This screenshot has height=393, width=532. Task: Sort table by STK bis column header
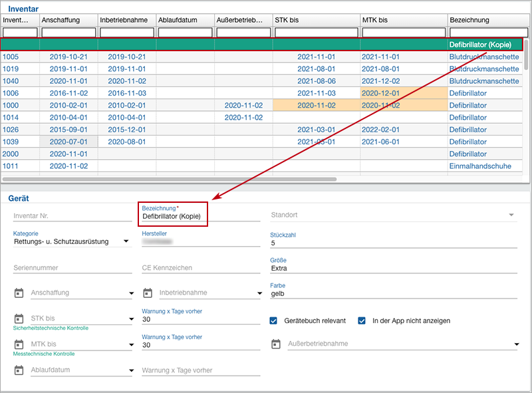click(x=317, y=20)
